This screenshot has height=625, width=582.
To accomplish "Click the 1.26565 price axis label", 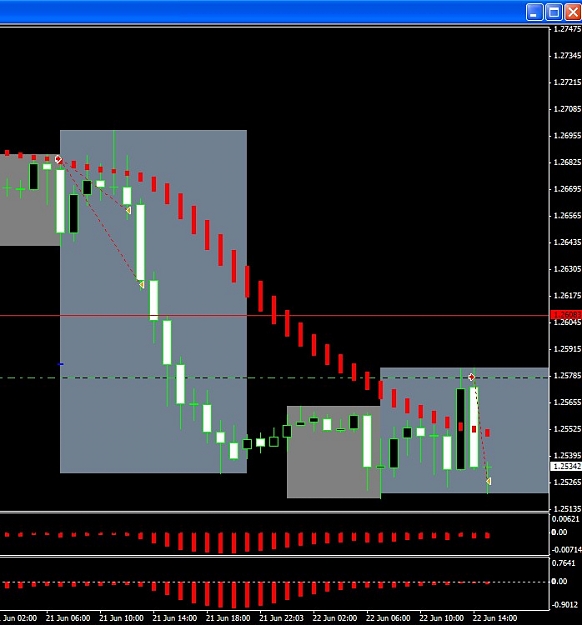I will (567, 216).
